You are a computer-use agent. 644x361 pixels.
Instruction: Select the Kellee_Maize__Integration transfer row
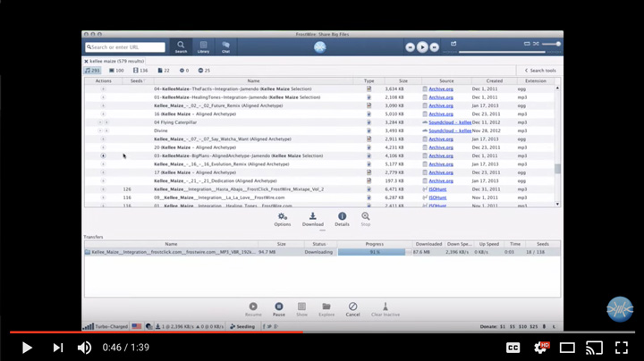[x=322, y=252]
